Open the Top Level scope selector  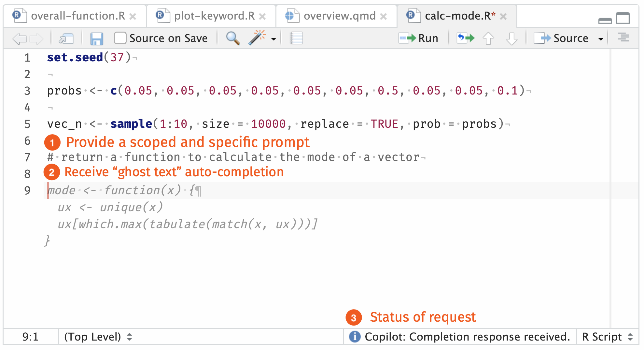point(98,337)
